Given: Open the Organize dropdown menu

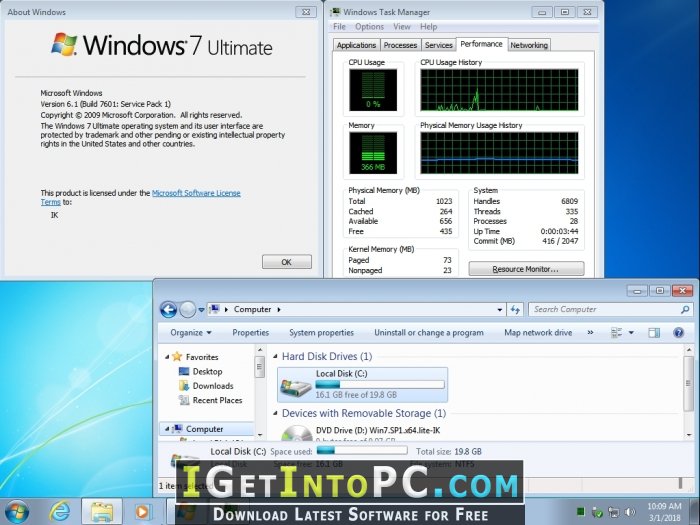Looking at the screenshot, I should coord(191,333).
